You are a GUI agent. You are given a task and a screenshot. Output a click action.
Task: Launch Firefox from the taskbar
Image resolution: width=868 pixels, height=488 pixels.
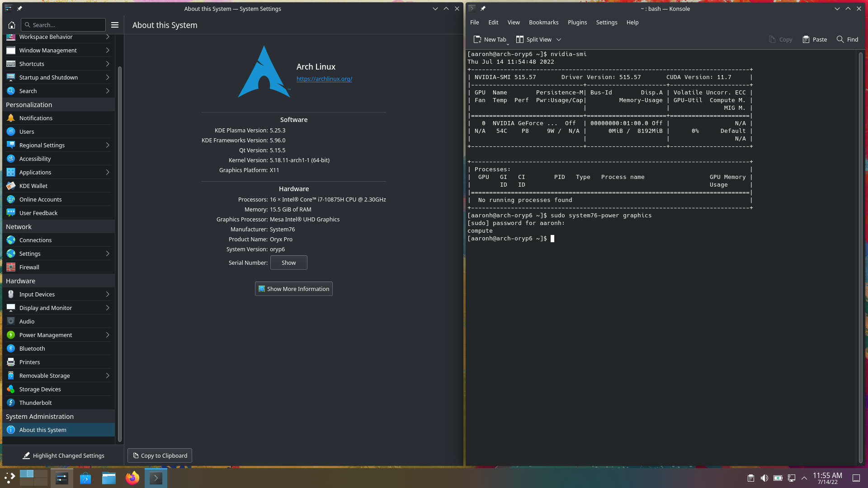(132, 478)
